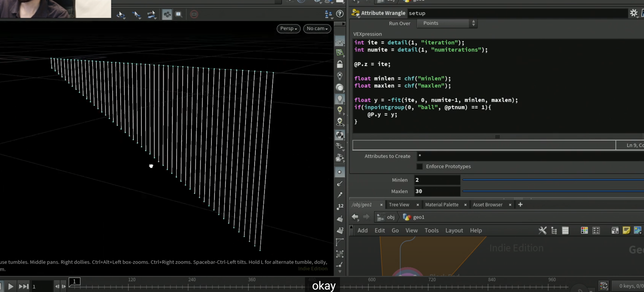Viewport: 644px width, 292px height.
Task: Toggle the display points circle icon
Action: pyautogui.click(x=339, y=172)
